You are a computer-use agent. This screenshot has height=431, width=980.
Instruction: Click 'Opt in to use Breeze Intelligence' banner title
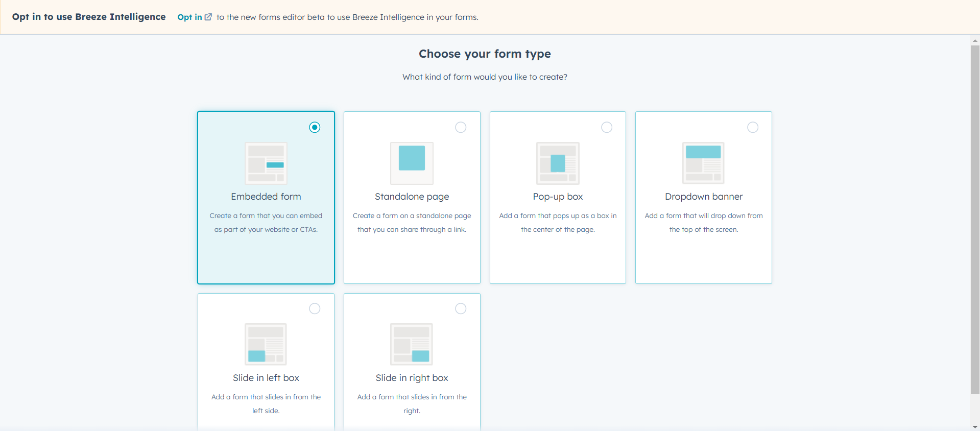tap(89, 17)
